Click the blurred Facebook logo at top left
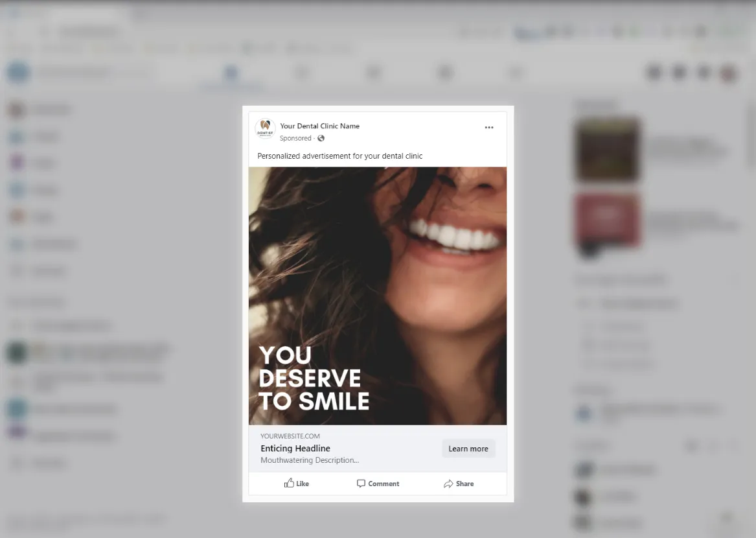Screen dimensions: 756x538 tap(18, 73)
